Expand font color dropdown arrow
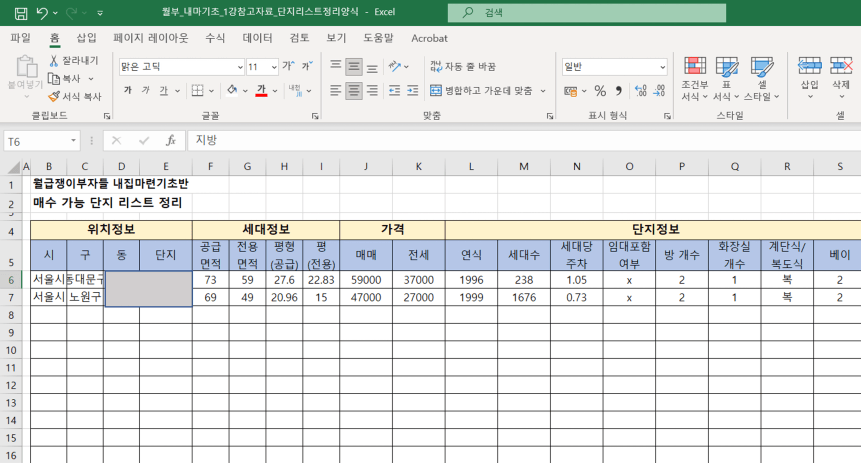 tap(275, 91)
